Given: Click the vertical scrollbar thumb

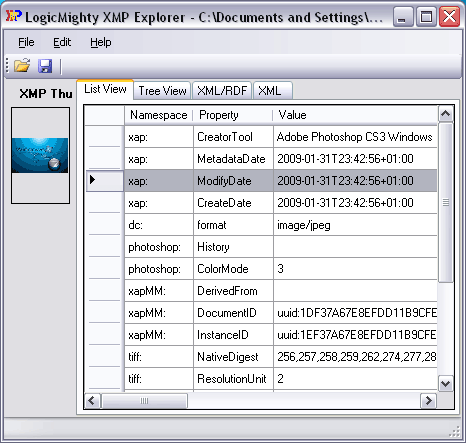Looking at the screenshot, I should (x=445, y=203).
